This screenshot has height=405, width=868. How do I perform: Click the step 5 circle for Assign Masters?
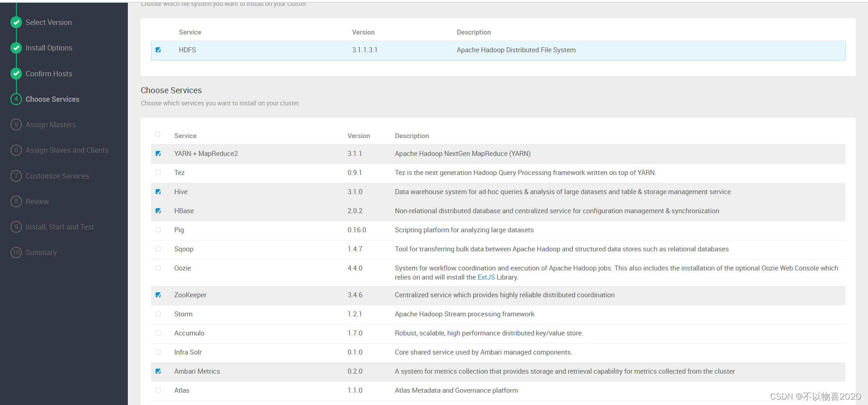click(x=16, y=125)
